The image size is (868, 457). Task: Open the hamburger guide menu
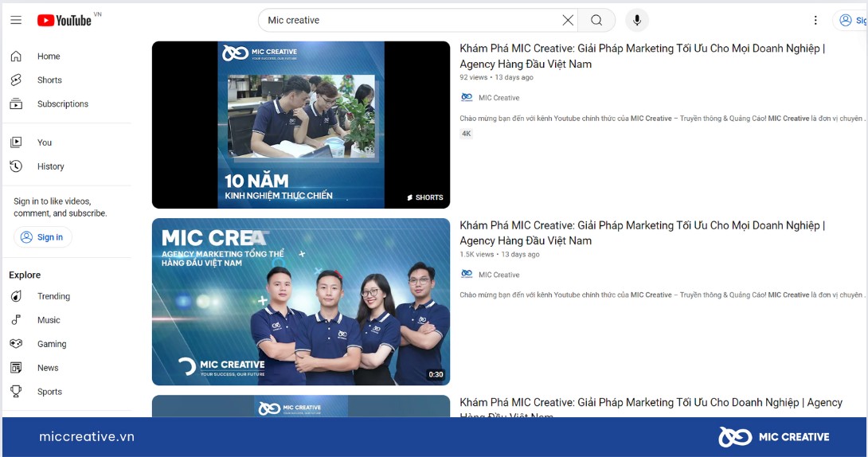point(16,21)
